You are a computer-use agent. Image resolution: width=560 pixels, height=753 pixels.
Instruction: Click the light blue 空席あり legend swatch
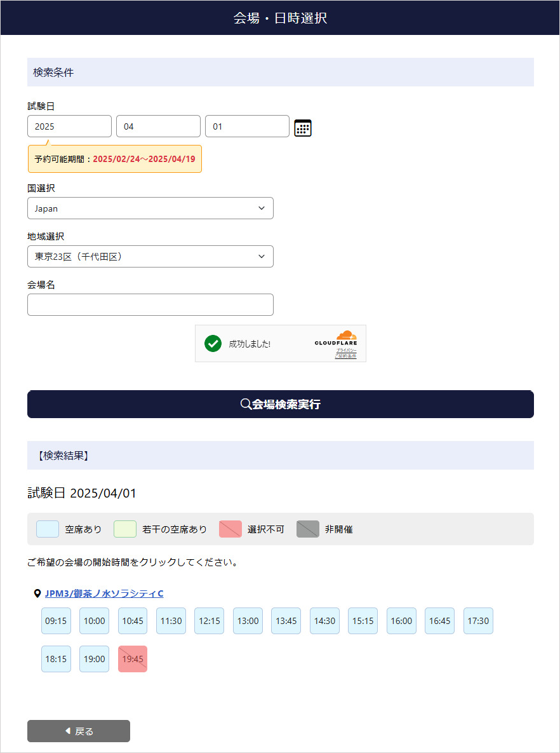click(48, 529)
